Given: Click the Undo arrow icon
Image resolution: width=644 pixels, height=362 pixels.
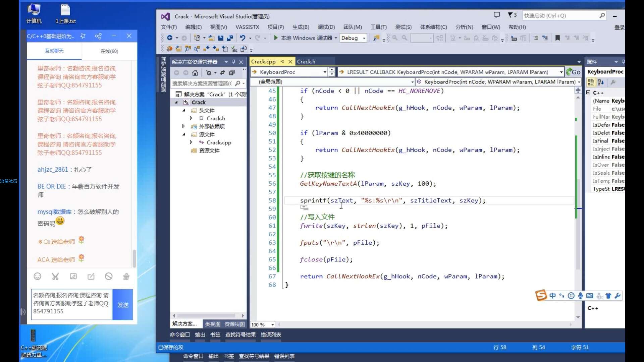Looking at the screenshot, I should coord(243,38).
